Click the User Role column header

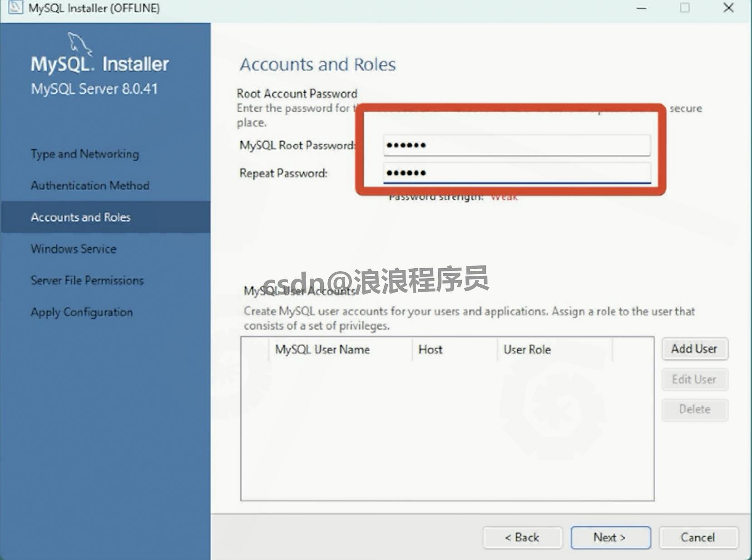click(555, 349)
